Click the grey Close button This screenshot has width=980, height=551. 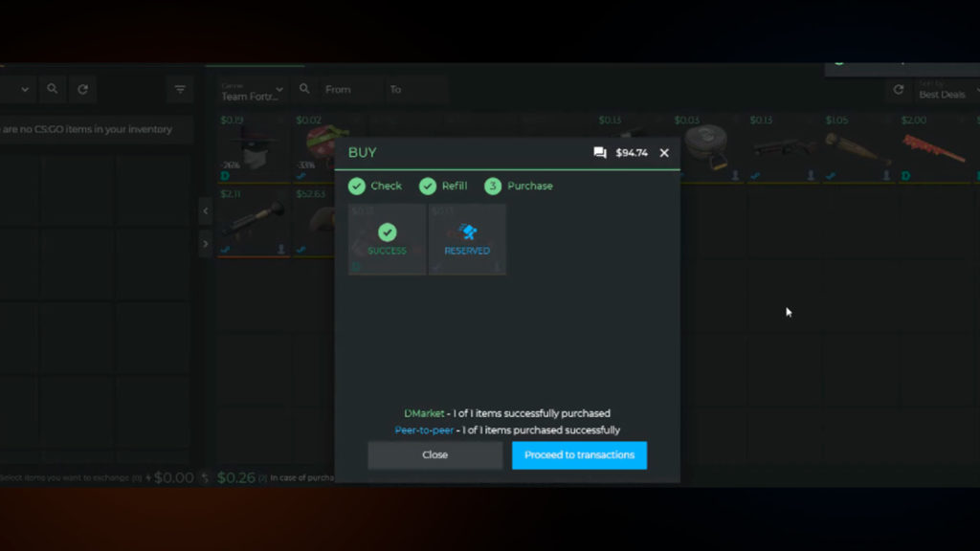pos(435,454)
